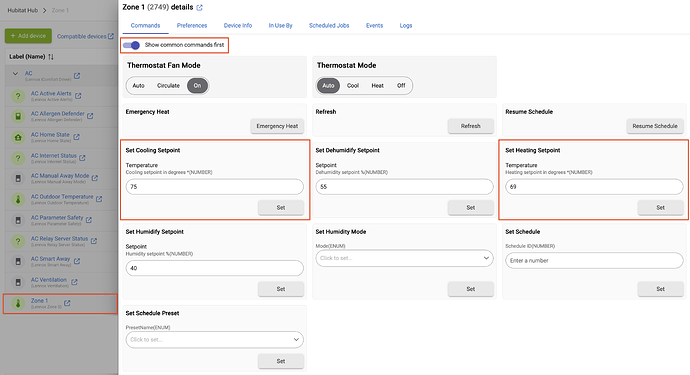Click the Add device button
The width and height of the screenshot is (690, 375).
28,36
